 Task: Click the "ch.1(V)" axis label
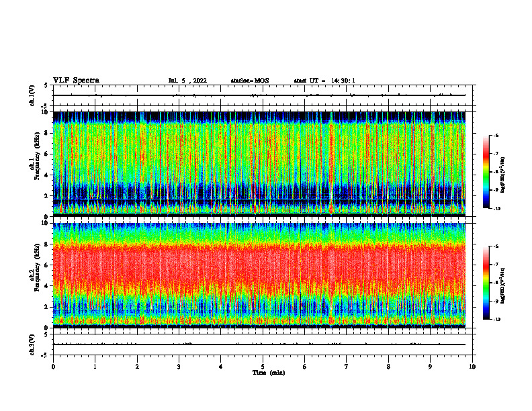pos(32,95)
